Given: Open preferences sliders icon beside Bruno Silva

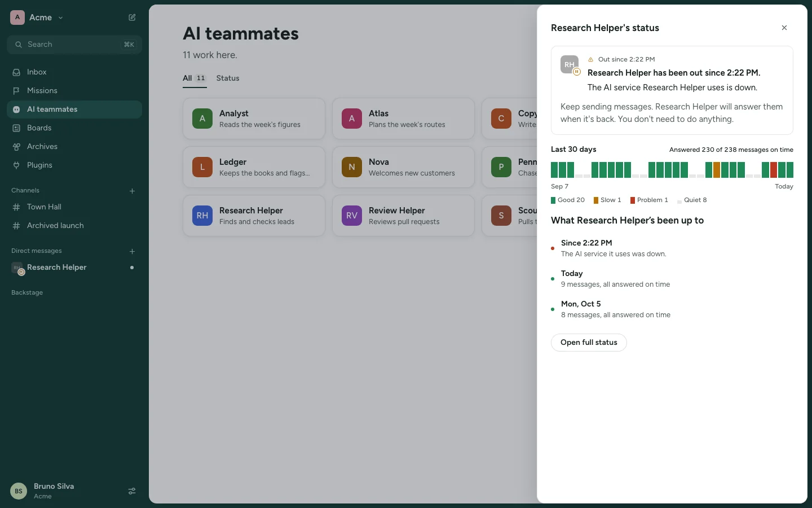Looking at the screenshot, I should click(x=132, y=491).
